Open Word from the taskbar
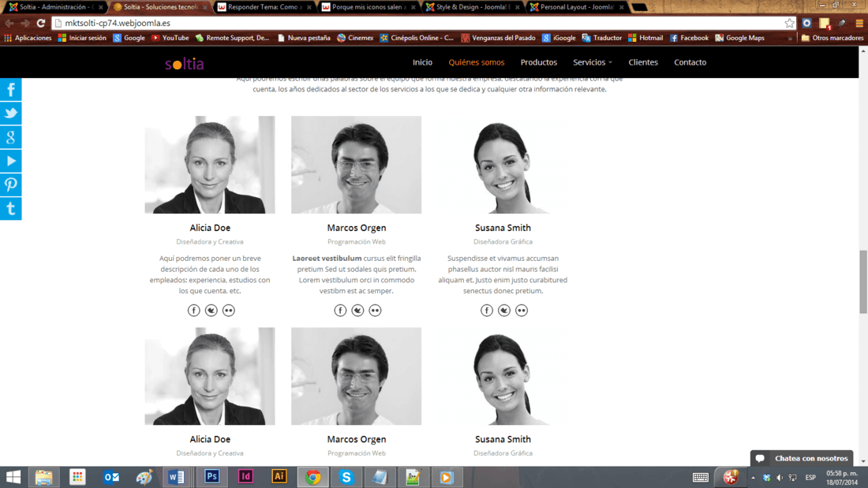868x488 pixels. (x=177, y=476)
